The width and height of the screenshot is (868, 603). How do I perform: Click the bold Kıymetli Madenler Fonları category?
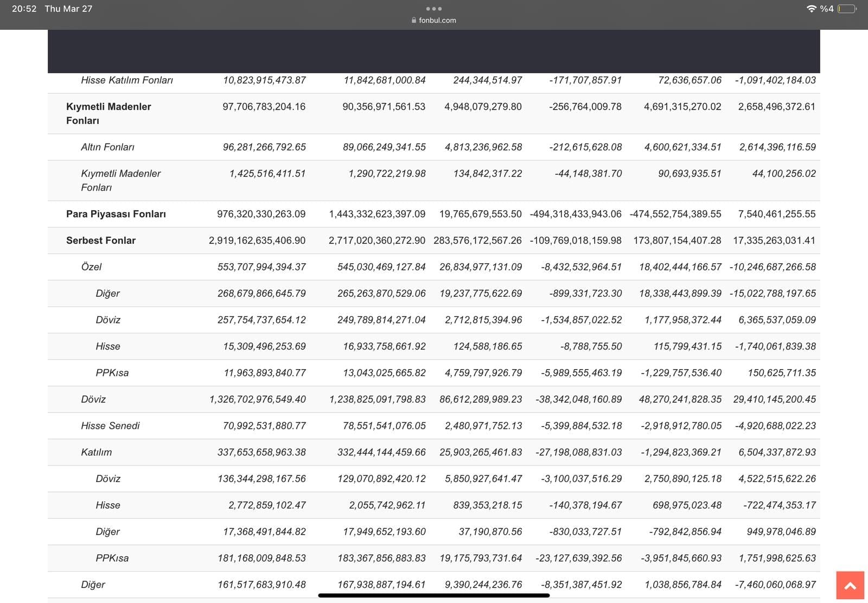point(108,113)
